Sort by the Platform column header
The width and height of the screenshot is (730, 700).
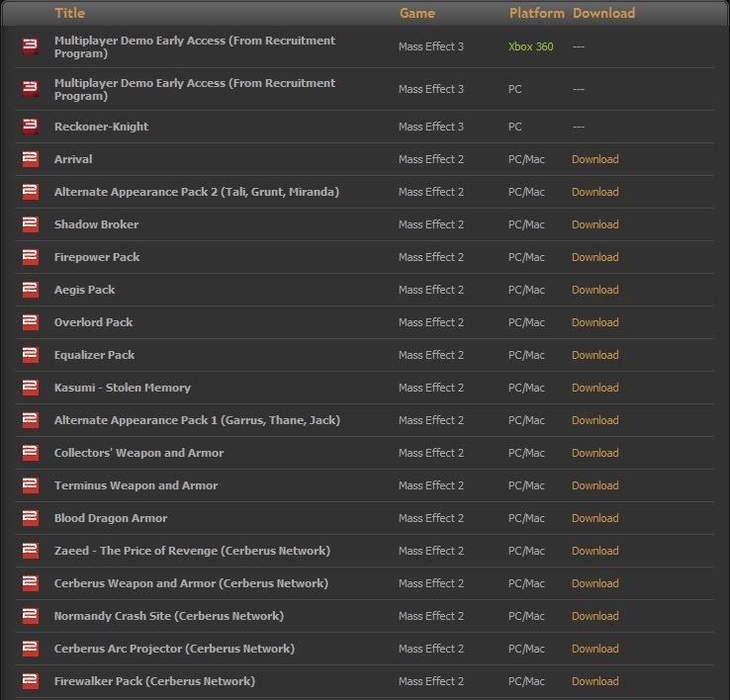point(536,13)
